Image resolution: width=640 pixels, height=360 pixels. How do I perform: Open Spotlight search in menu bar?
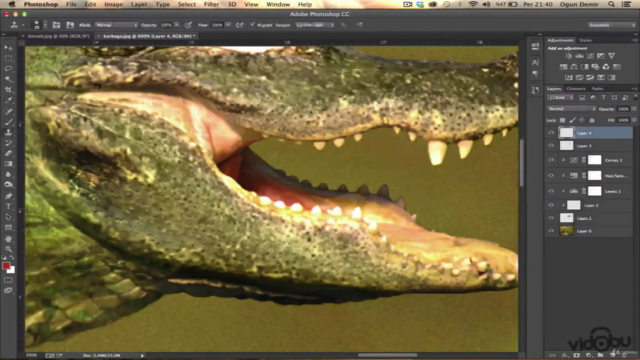(611, 4)
